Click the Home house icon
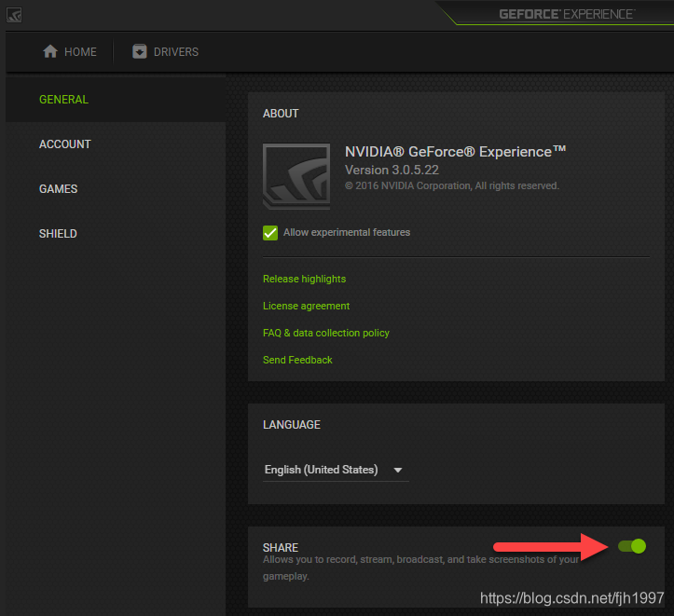This screenshot has width=674, height=616. click(x=50, y=51)
